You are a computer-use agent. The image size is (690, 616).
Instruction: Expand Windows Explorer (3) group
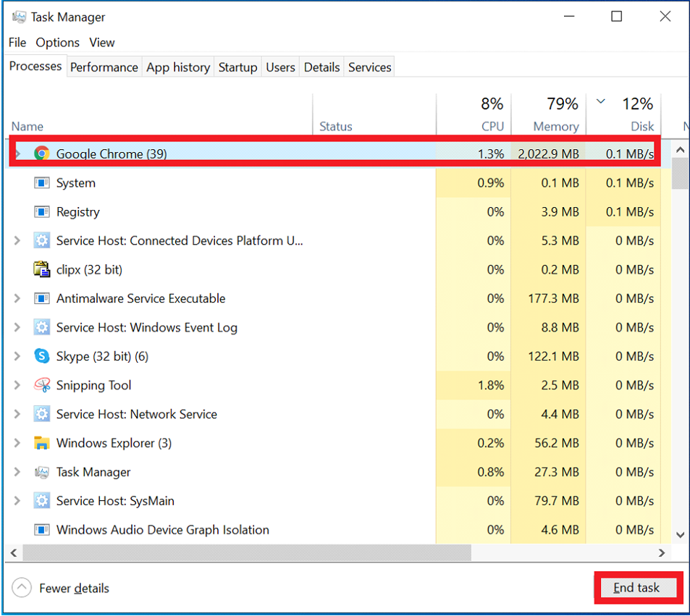pos(17,443)
